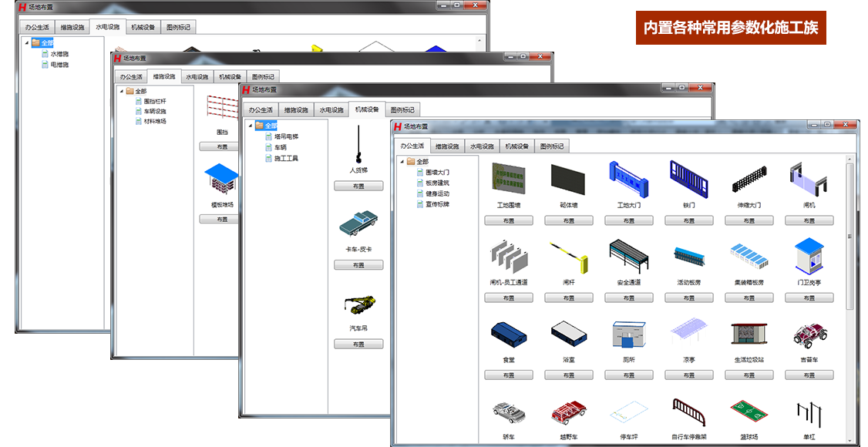This screenshot has width=868, height=447.
Task: Select the 人货梯 hoist elevator icon
Action: (x=358, y=146)
